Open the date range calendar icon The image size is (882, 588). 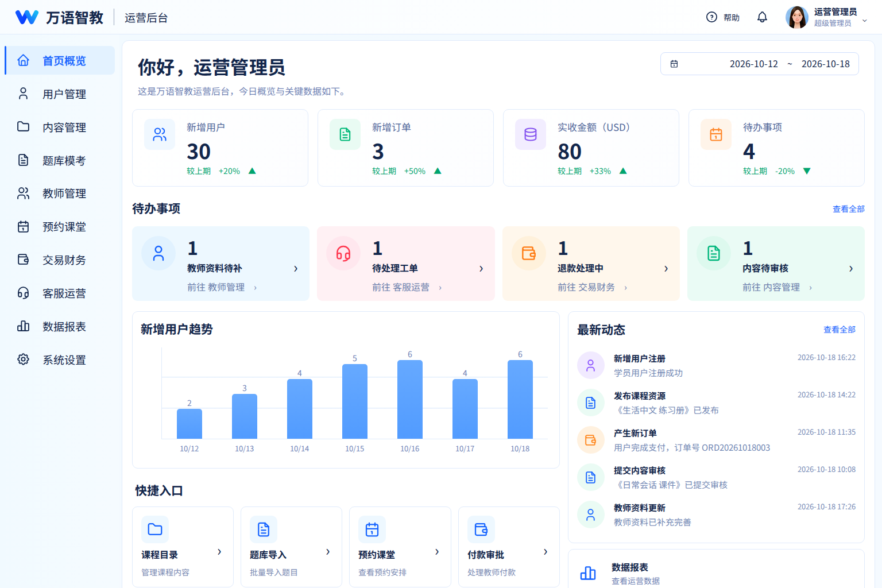pyautogui.click(x=674, y=64)
